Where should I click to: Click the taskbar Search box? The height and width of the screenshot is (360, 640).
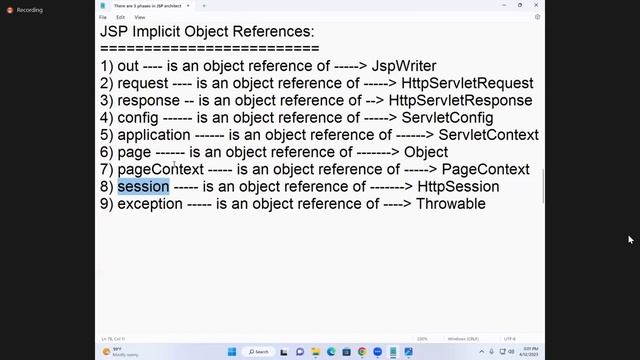click(x=258, y=351)
